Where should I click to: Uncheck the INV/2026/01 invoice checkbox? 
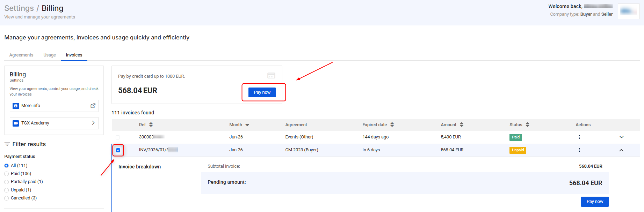[118, 150]
